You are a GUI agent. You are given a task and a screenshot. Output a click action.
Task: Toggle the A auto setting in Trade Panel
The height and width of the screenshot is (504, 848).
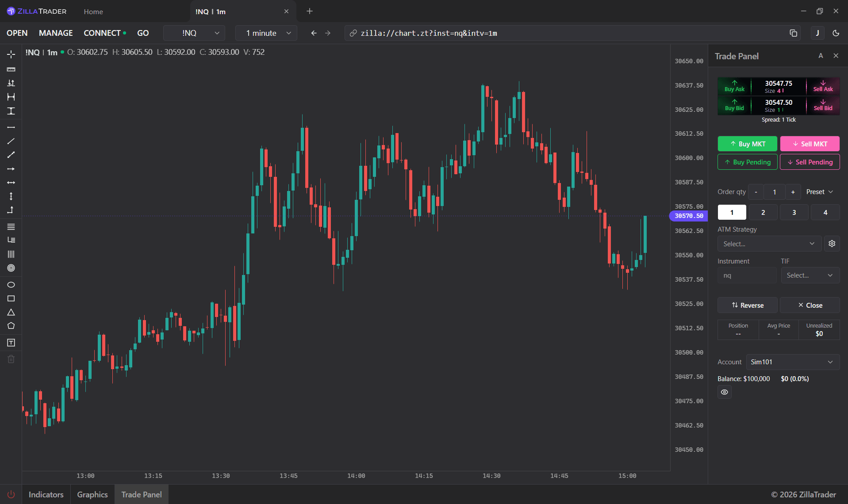821,56
